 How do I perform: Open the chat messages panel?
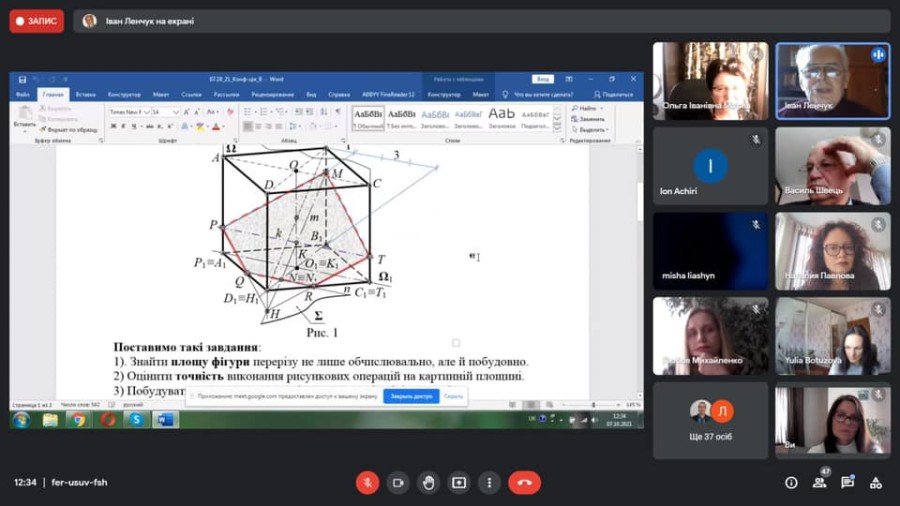[847, 483]
